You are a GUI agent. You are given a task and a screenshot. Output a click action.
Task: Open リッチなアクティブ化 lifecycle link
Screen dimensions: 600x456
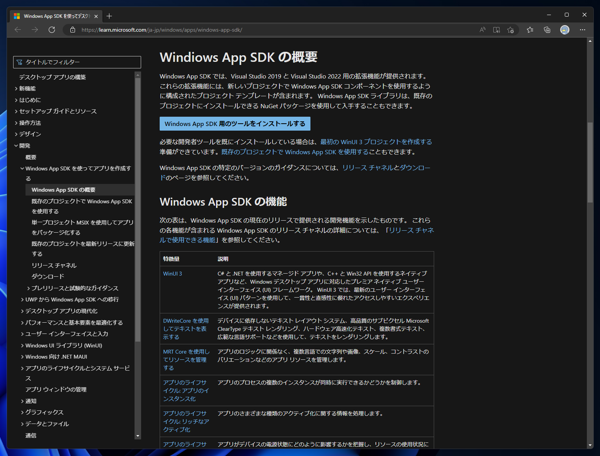click(186, 422)
